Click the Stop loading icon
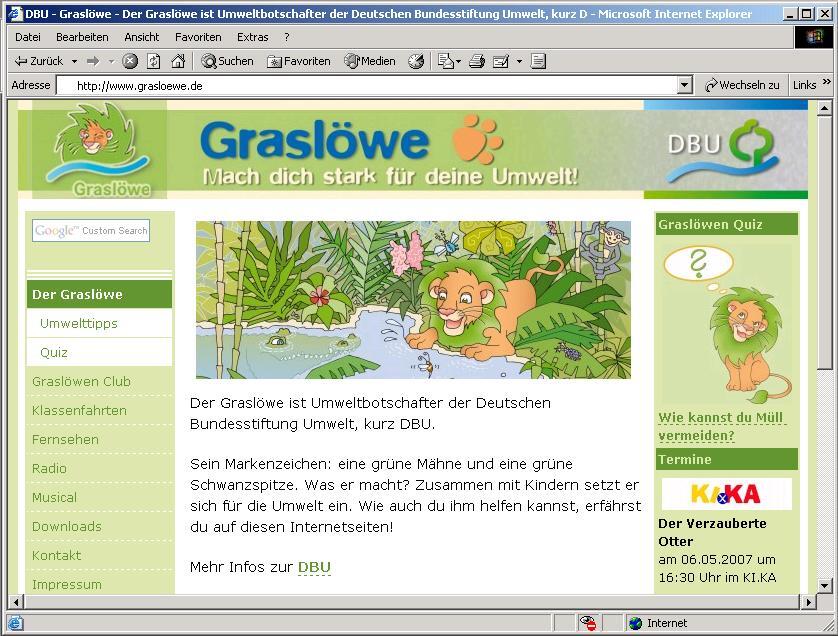Image resolution: width=838 pixels, height=636 pixels. pos(128,60)
